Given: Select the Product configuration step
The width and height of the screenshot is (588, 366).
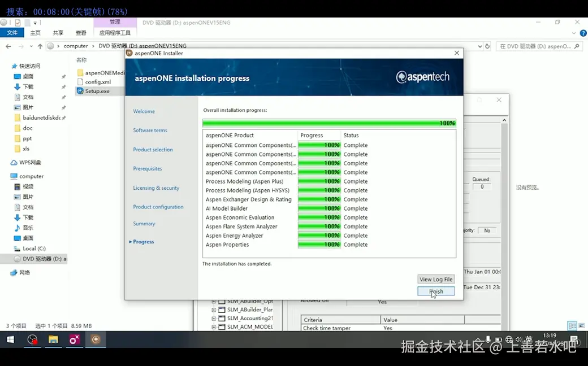Looking at the screenshot, I should [158, 207].
